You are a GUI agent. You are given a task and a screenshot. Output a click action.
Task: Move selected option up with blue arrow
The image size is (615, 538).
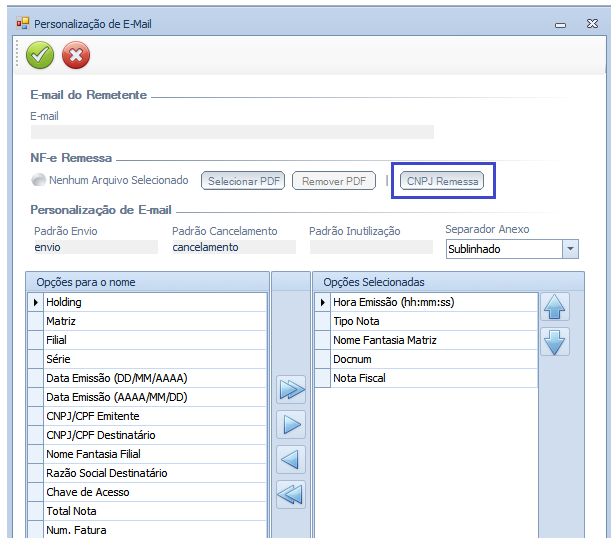click(555, 307)
